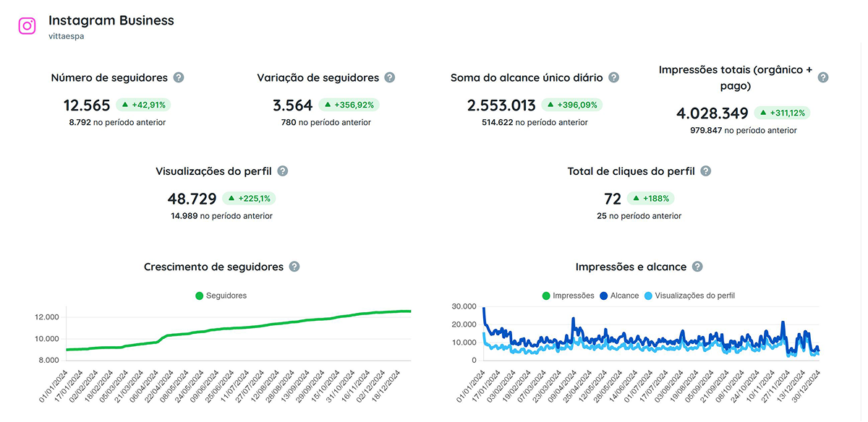The width and height of the screenshot is (868, 422).
Task: Click the +225,1% profile views badge
Action: pos(250,199)
